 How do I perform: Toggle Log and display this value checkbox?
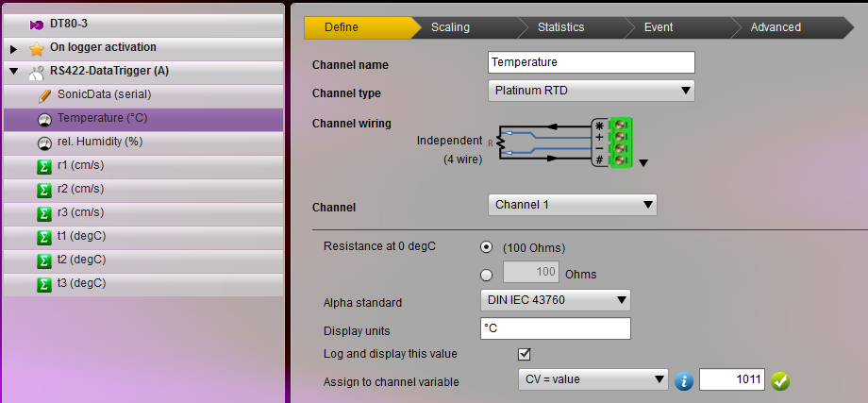[525, 354]
